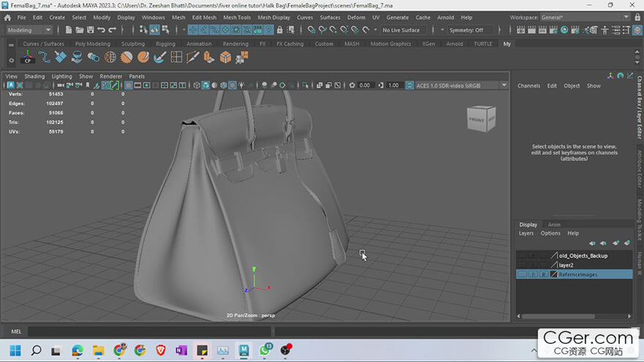
Task: Click the gamma value field 1.00
Action: click(394, 86)
